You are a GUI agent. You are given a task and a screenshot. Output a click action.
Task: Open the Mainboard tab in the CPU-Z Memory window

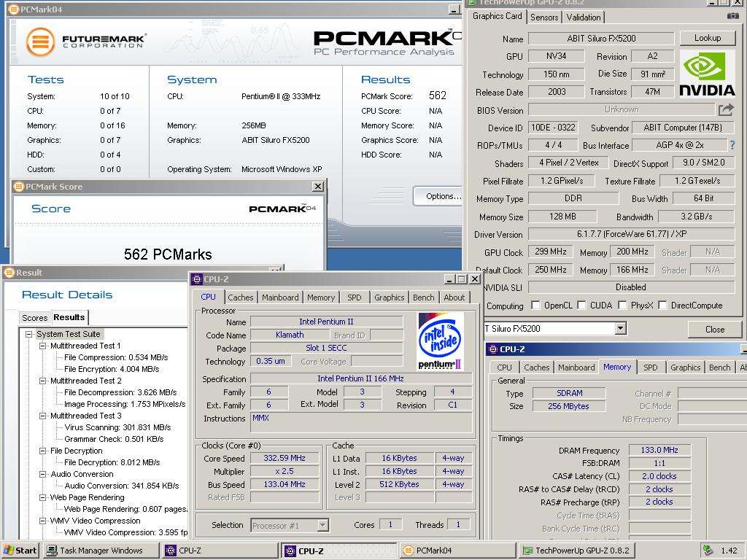coord(576,367)
